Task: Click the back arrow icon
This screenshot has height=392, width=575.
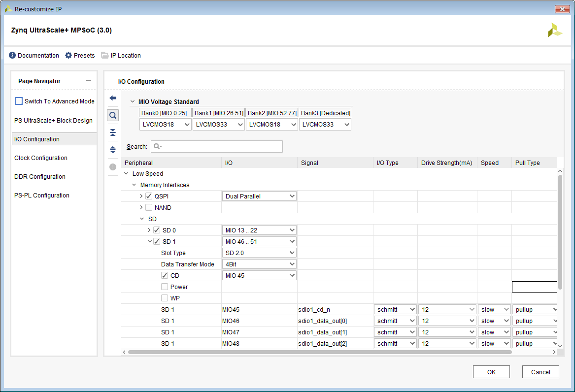Action: [113, 98]
